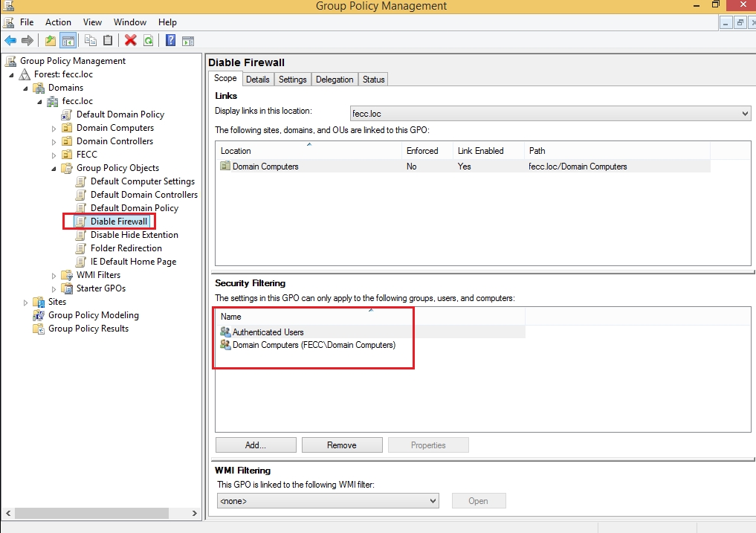756x533 pixels.
Task: Collapse the fecc.loc domain node
Action: coord(39,102)
